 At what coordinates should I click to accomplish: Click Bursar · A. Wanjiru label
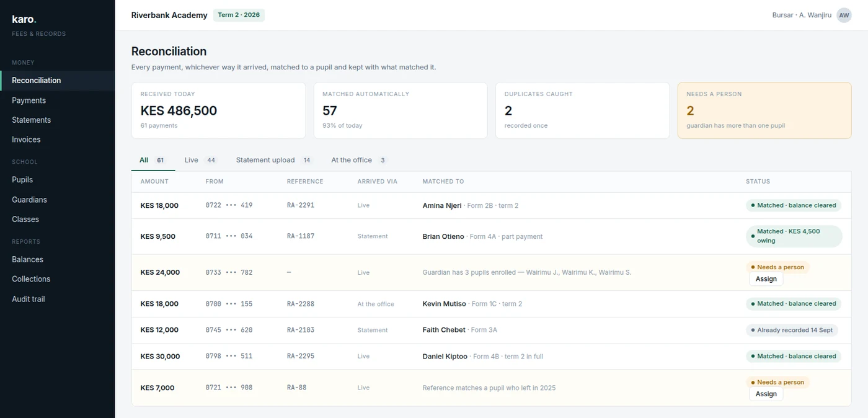tap(802, 15)
